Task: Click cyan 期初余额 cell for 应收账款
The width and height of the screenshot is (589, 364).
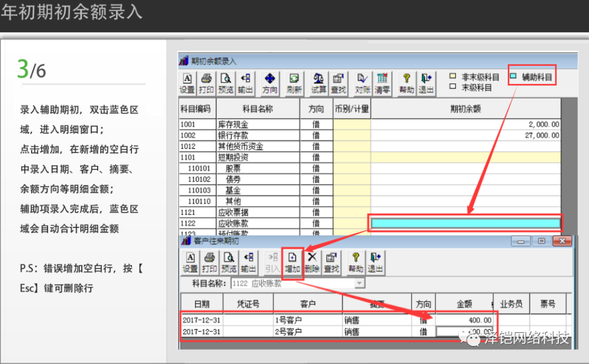Action: (x=466, y=223)
